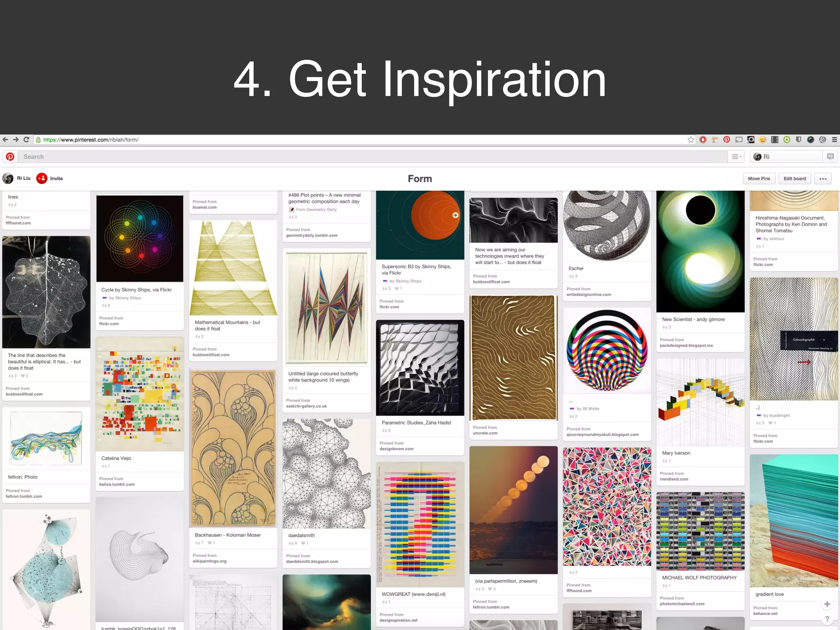Click the Edit board button

click(794, 179)
